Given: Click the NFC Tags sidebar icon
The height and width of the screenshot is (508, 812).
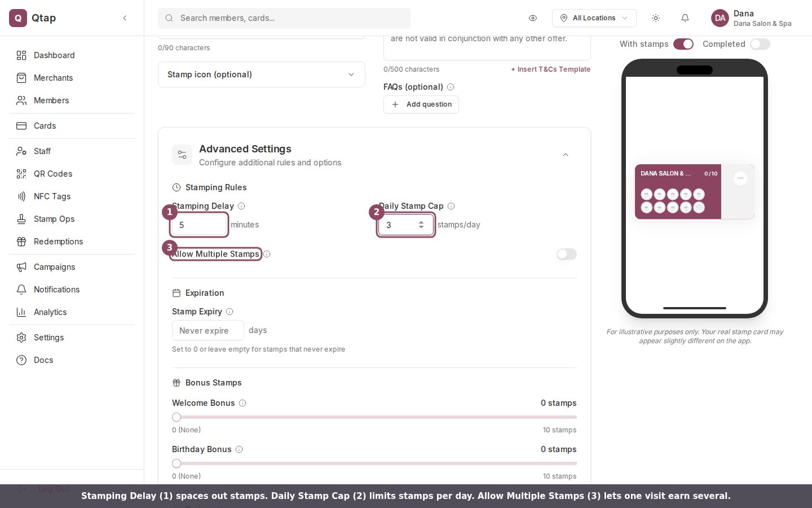Looking at the screenshot, I should click(x=21, y=196).
